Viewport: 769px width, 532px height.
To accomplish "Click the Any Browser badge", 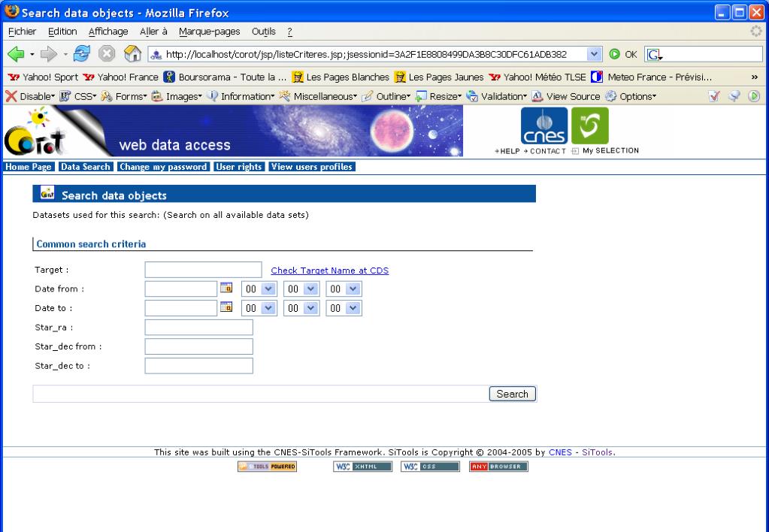I will tap(498, 467).
